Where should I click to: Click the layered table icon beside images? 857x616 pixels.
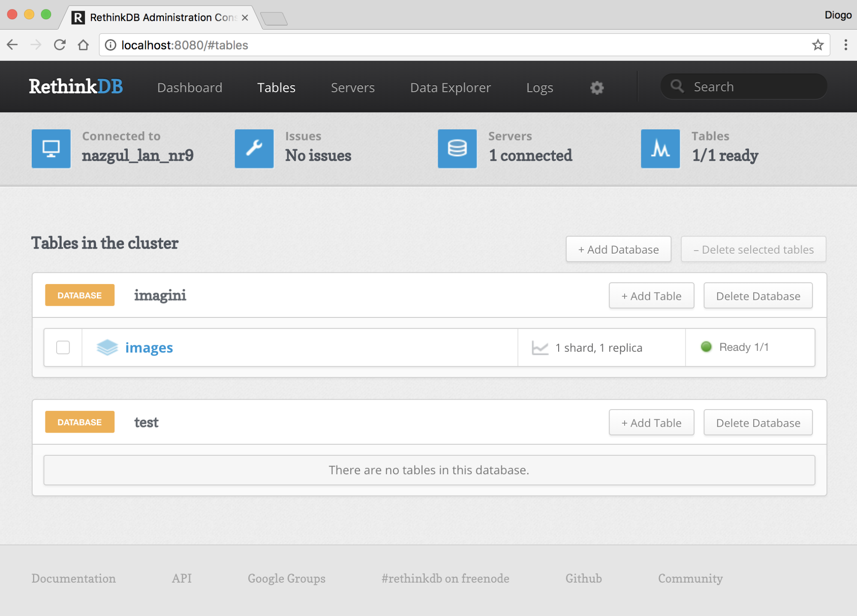coord(107,347)
